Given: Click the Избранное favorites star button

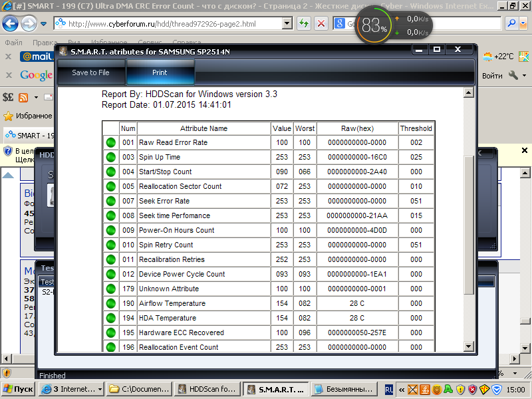Looking at the screenshot, I should click(x=28, y=116).
